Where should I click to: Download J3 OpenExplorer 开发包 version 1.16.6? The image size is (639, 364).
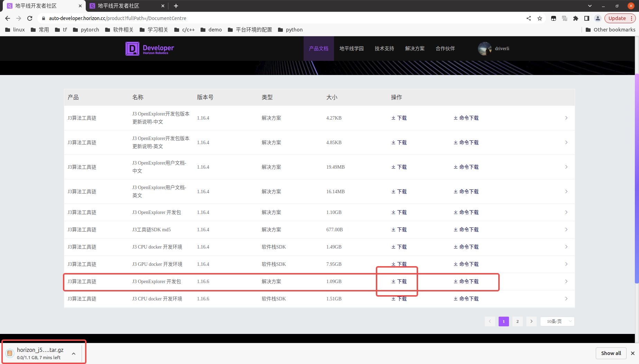click(399, 281)
